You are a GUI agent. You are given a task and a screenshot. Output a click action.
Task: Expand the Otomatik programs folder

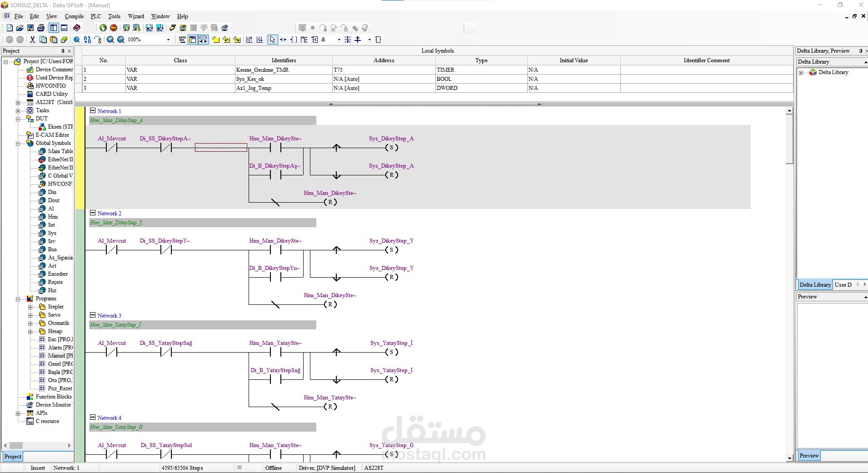(30, 324)
